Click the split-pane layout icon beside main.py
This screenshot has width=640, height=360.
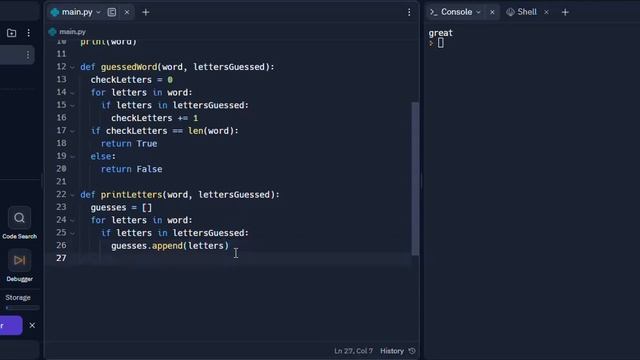[x=112, y=12]
